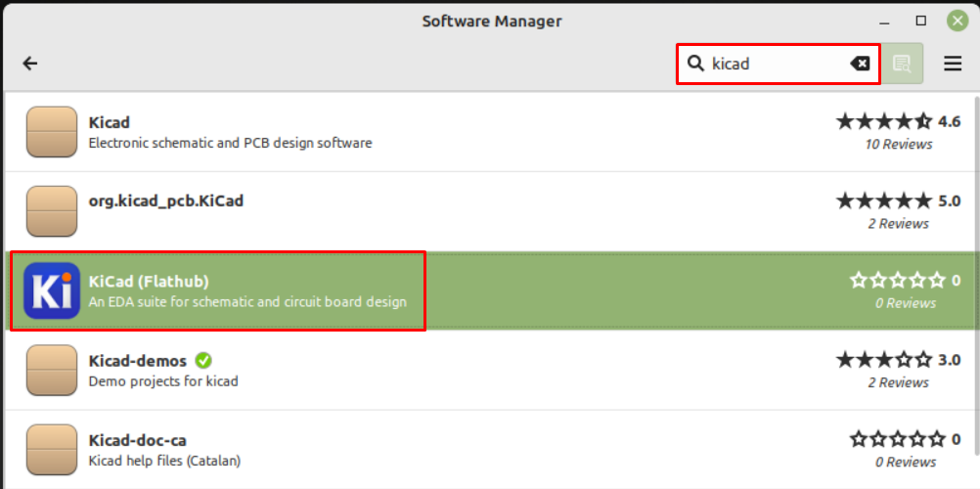Go back using the left arrow
The width and height of the screenshot is (980, 489).
pos(30,64)
